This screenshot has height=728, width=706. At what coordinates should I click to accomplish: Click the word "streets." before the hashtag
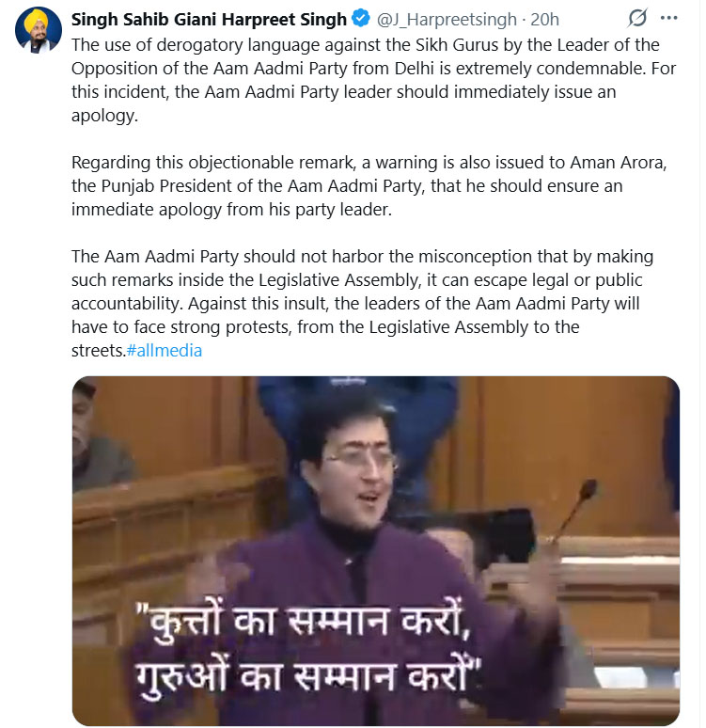[x=99, y=351]
